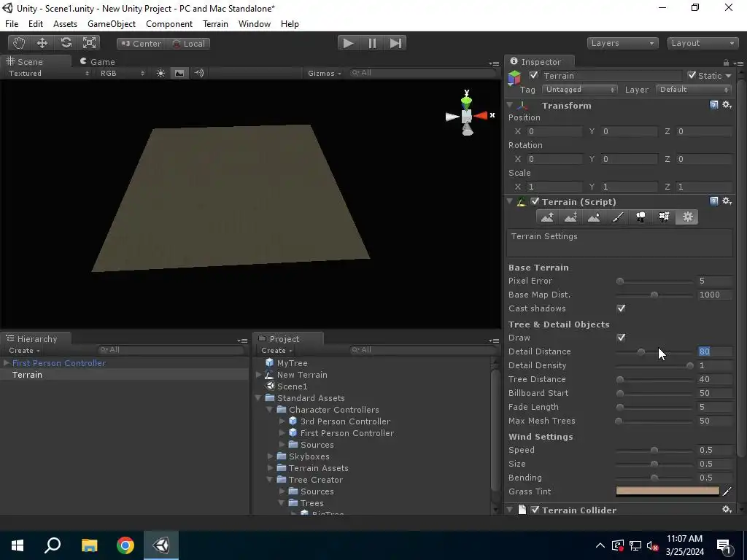
Task: Open the Gizmos dropdown
Action: tap(325, 74)
